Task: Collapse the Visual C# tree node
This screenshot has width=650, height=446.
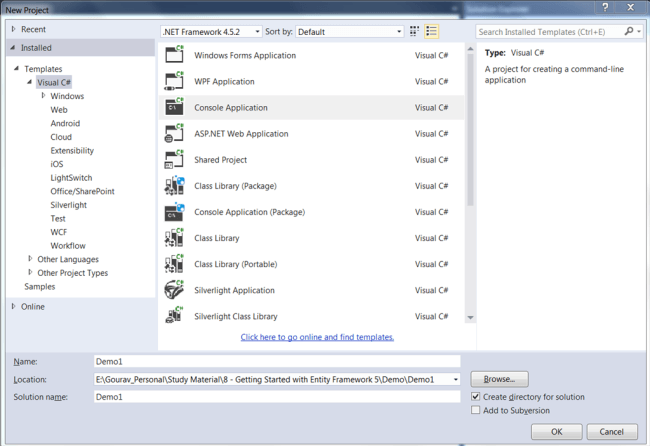Action: (x=30, y=82)
